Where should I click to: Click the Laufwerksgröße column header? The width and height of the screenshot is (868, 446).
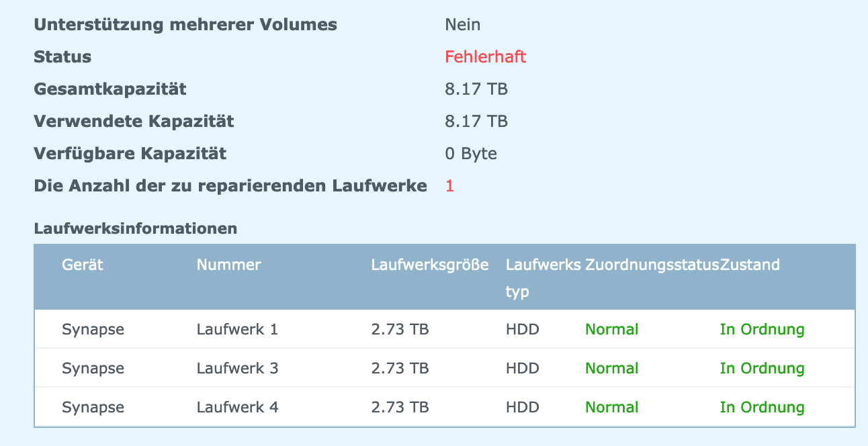pos(430,265)
